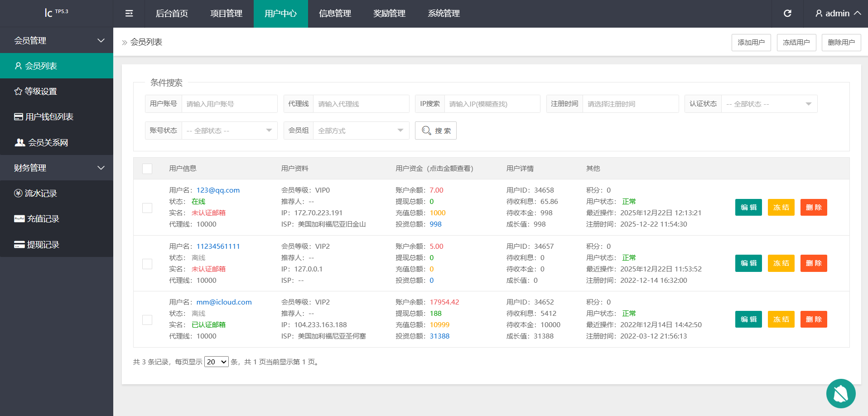868x416 pixels.
Task: Click the magnifier search button
Action: 435,131
